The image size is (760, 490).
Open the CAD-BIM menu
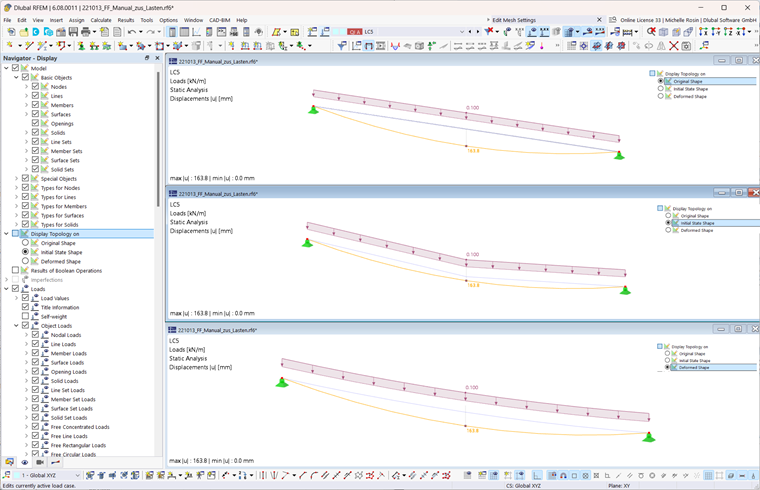tap(220, 20)
